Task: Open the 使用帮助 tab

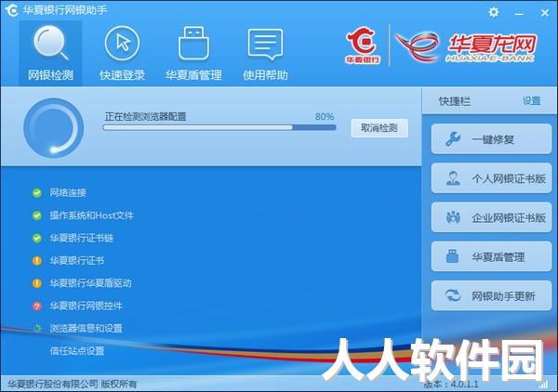Action: [265, 53]
